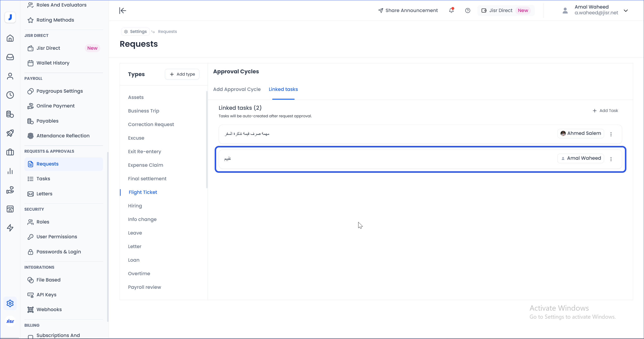644x339 pixels.
Task: Open the bar chart reports icon in the left rail
Action: click(10, 171)
